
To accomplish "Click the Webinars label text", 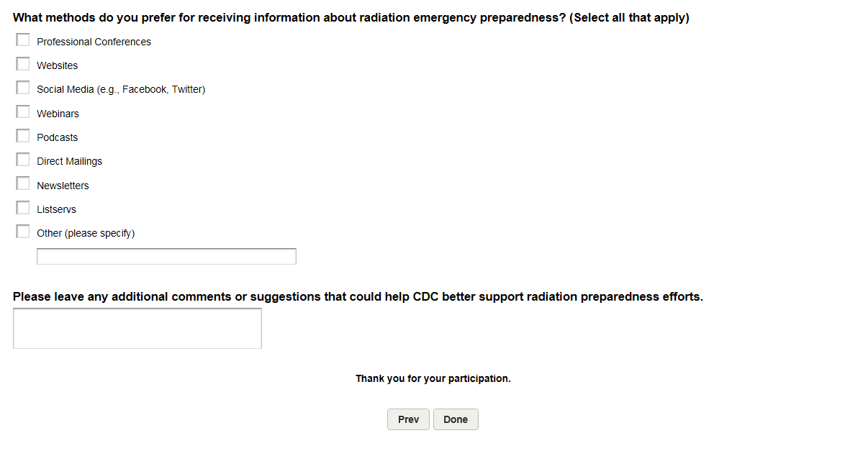I will coord(58,114).
